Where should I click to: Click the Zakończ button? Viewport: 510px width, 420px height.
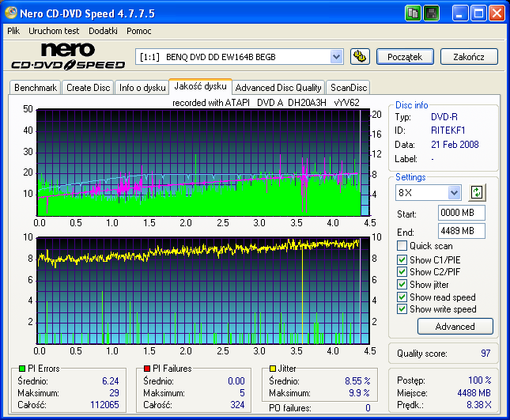tap(469, 57)
